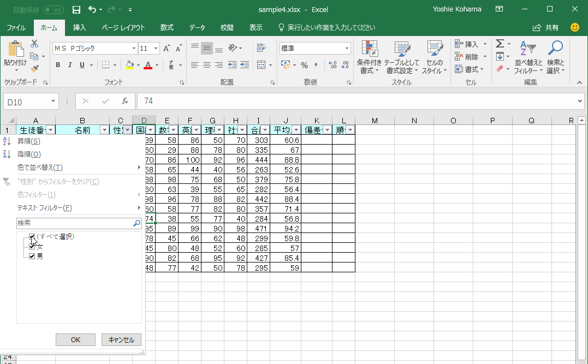Uncheck the 女 filter checkbox

[x=32, y=247]
